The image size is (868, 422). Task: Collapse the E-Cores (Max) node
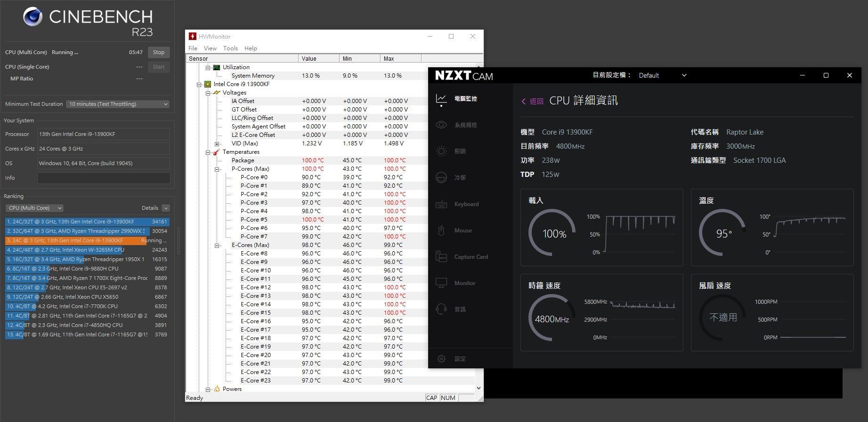pyautogui.click(x=217, y=246)
